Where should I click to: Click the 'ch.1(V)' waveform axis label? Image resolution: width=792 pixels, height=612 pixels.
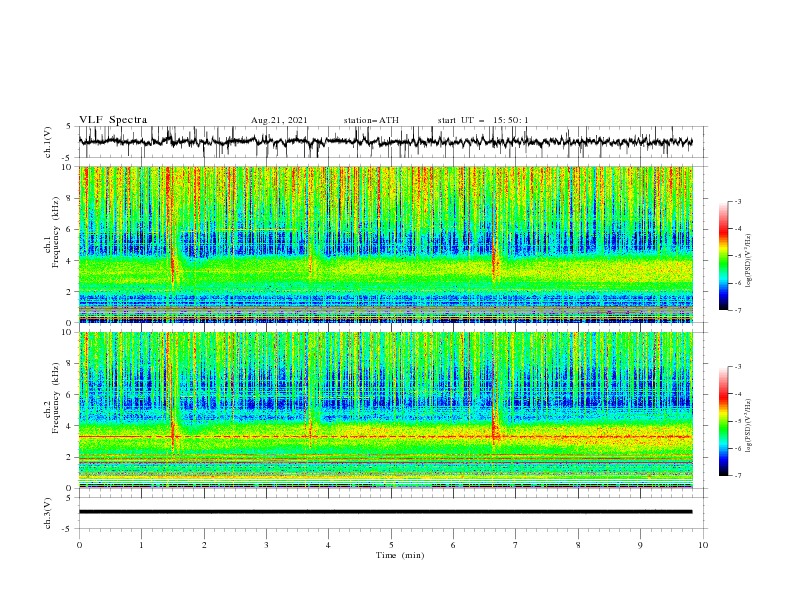click(48, 142)
